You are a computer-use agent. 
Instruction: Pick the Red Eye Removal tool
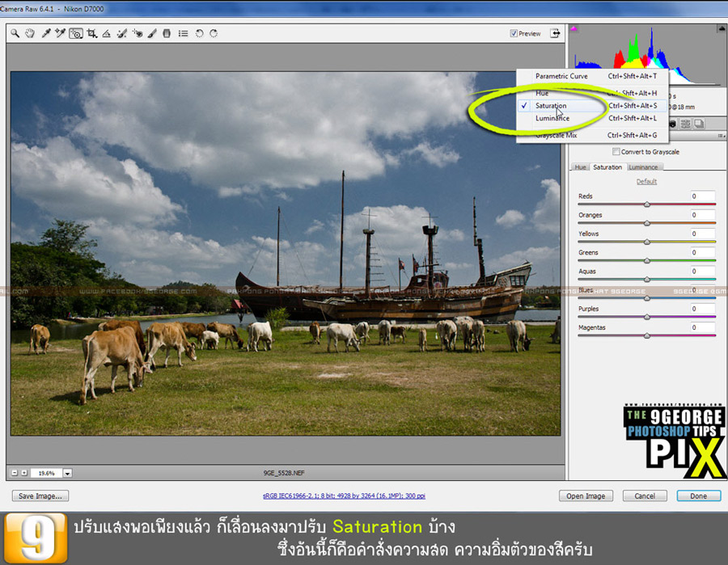pyautogui.click(x=137, y=33)
